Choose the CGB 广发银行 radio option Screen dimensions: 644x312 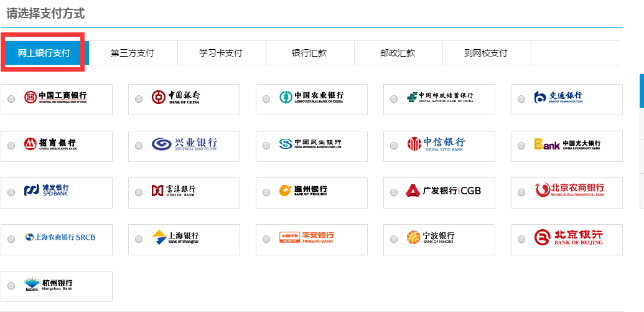[x=394, y=192]
